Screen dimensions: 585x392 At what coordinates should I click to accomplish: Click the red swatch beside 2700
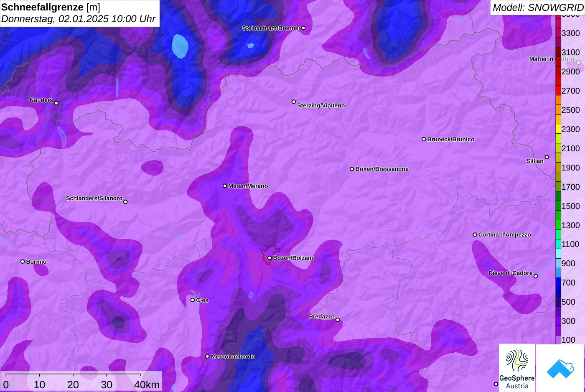coord(558,91)
